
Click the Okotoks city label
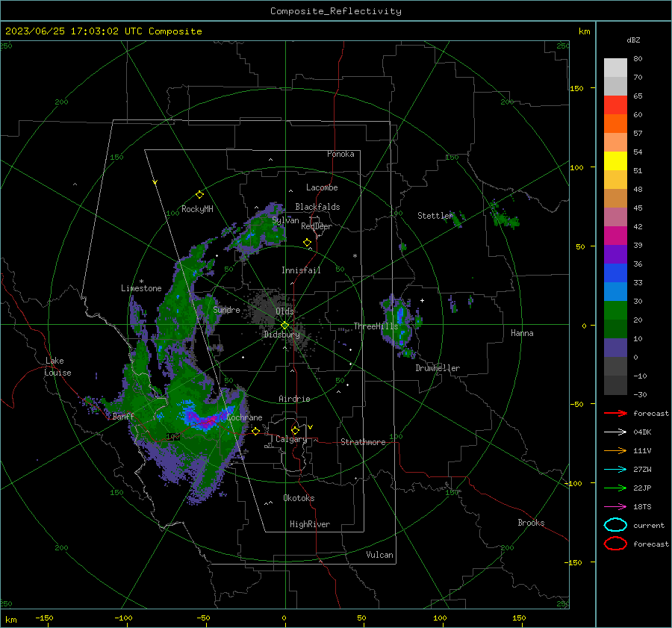click(299, 498)
